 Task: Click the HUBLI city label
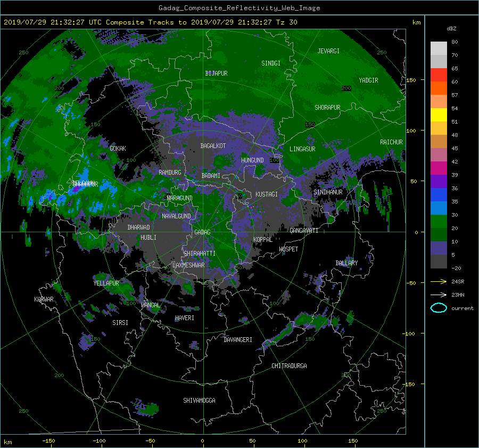point(148,238)
